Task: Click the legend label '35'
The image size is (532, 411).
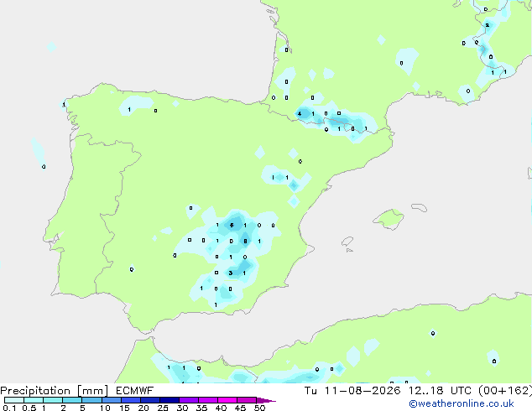Action: [201, 408]
